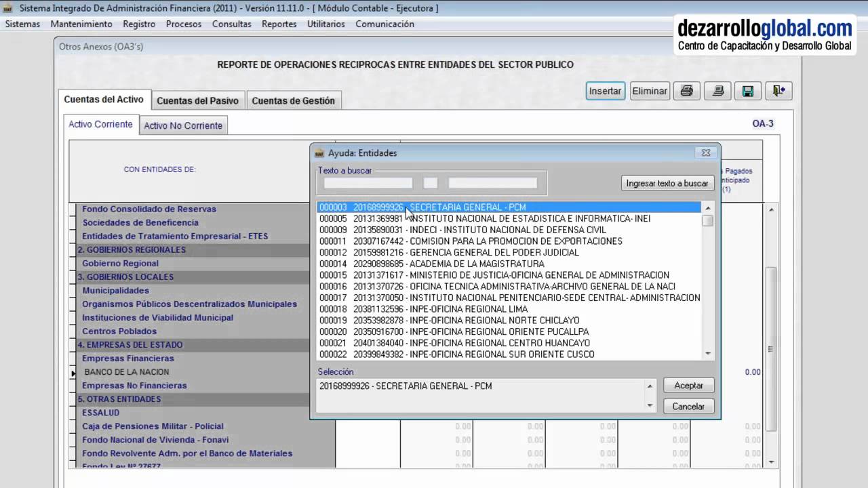Click the exit door icon

779,91
